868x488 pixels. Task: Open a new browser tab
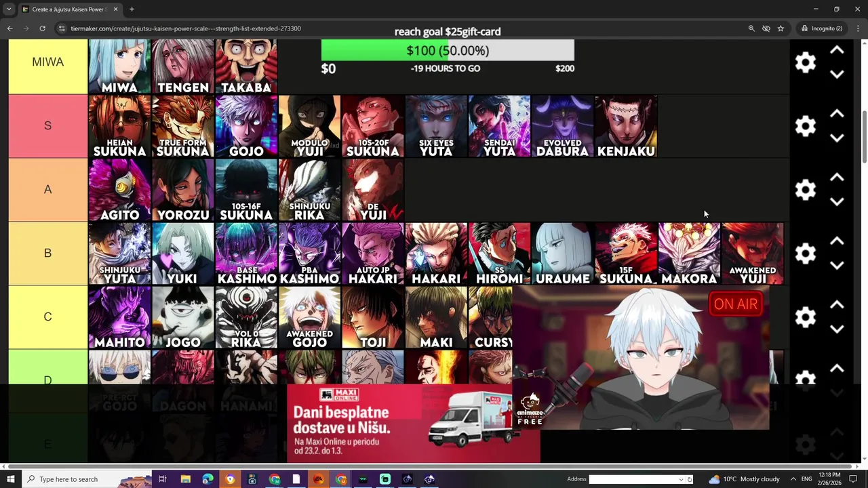click(x=132, y=9)
